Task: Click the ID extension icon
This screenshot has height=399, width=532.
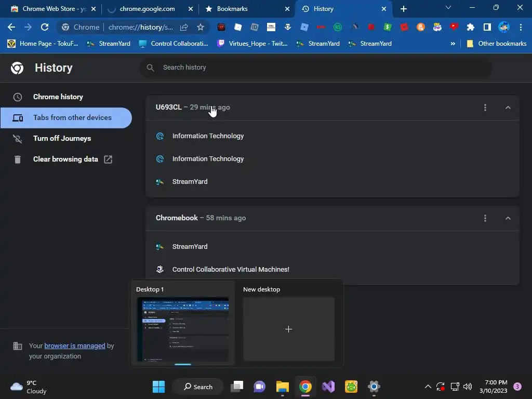Action: coord(255,27)
